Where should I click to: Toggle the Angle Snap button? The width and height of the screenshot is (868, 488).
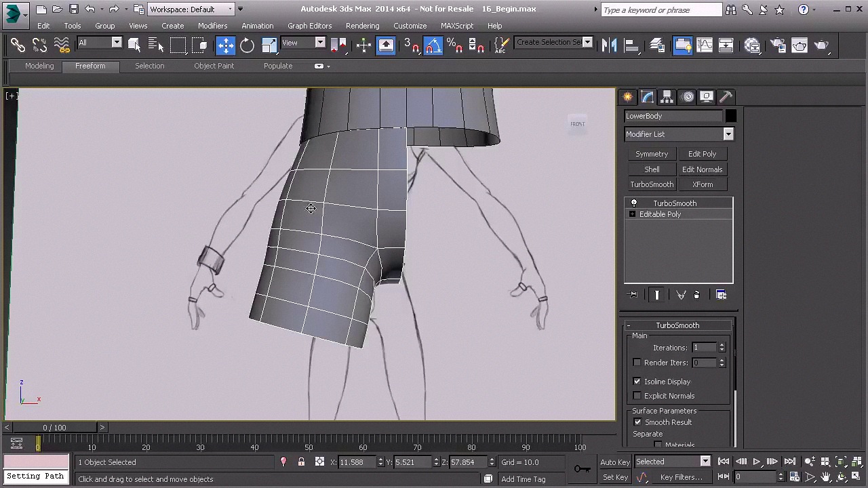[433, 45]
